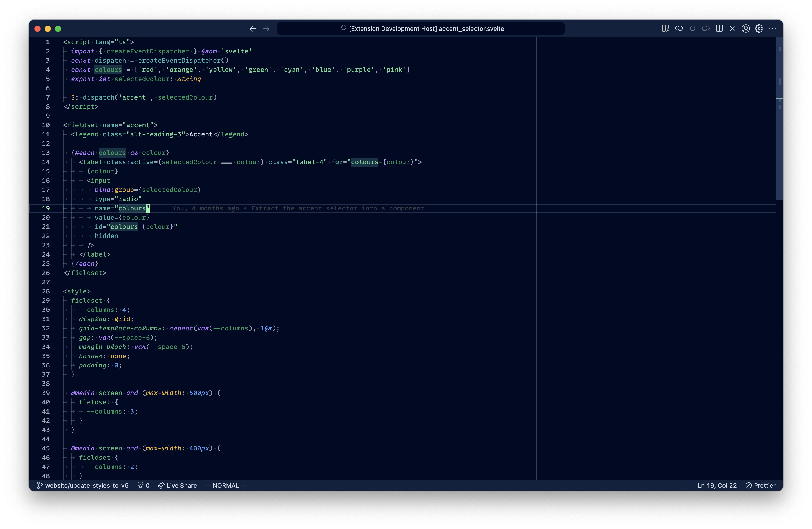812x529 pixels.
Task: Click 'alt-heading-3' class value in the legend
Action: point(156,134)
